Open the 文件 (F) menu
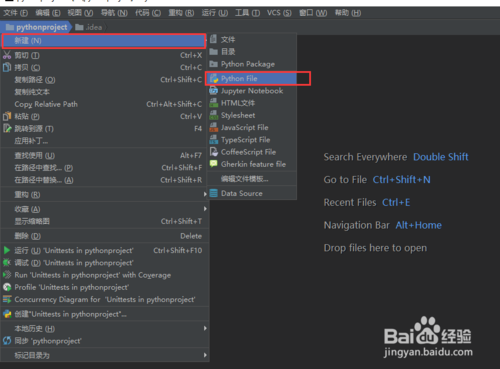The image size is (500, 369). pyautogui.click(x=15, y=13)
